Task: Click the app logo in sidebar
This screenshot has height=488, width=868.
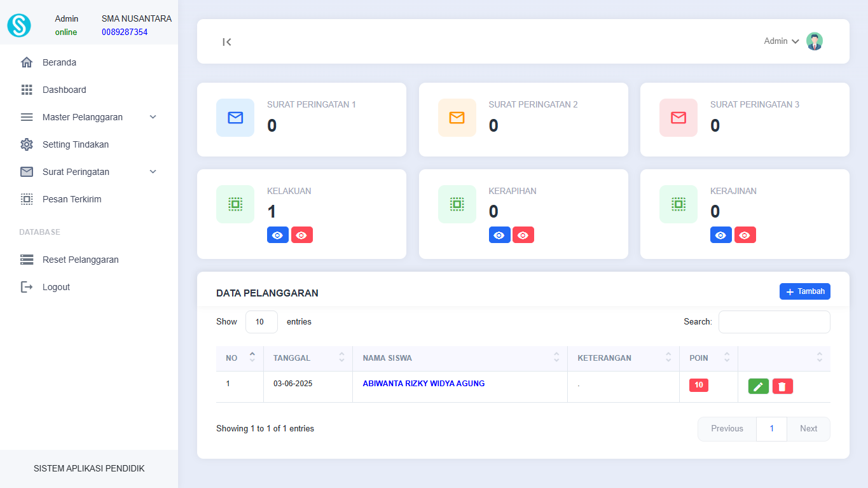Action: (19, 25)
